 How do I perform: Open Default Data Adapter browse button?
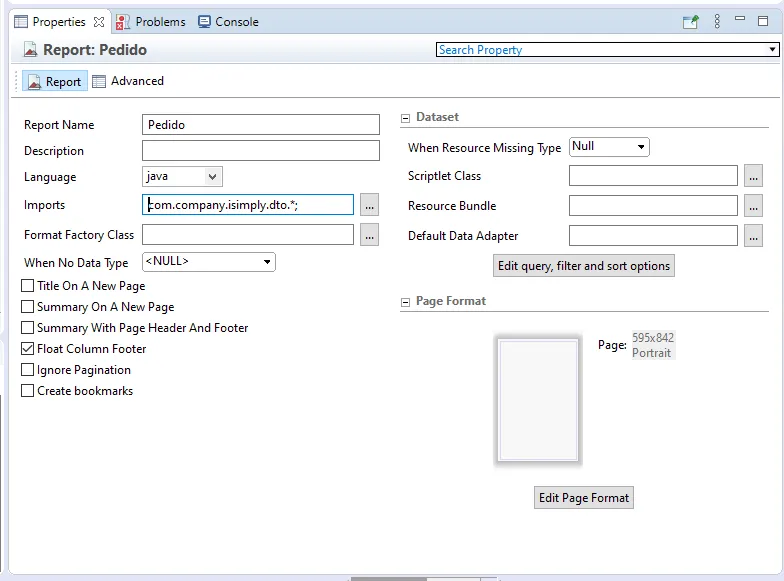tap(754, 236)
